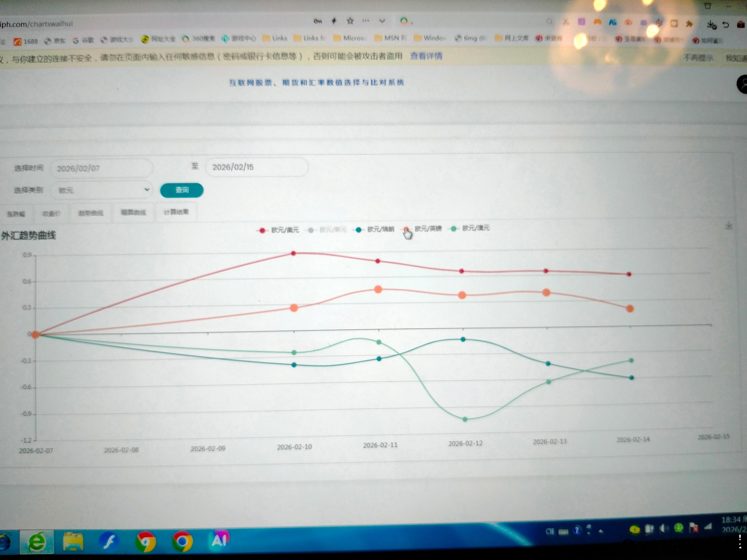Click the 查询 query button
Viewport: 747px width, 560px height.
[182, 190]
